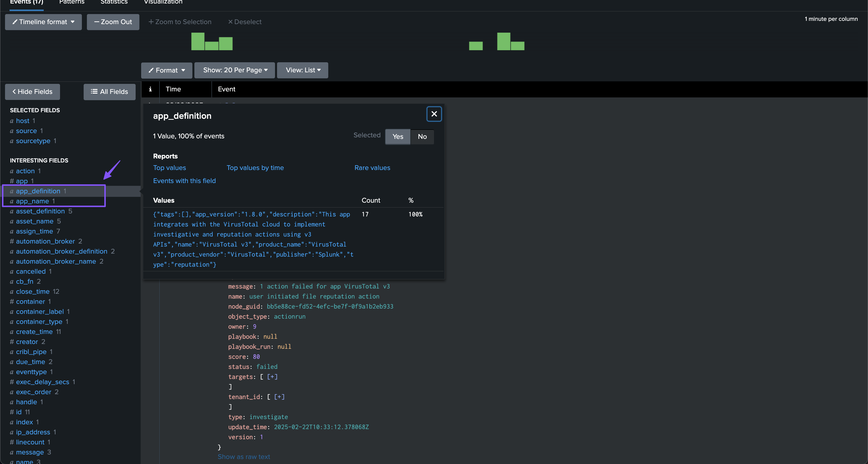868x464 pixels.
Task: Open the asset_name field
Action: 35,221
